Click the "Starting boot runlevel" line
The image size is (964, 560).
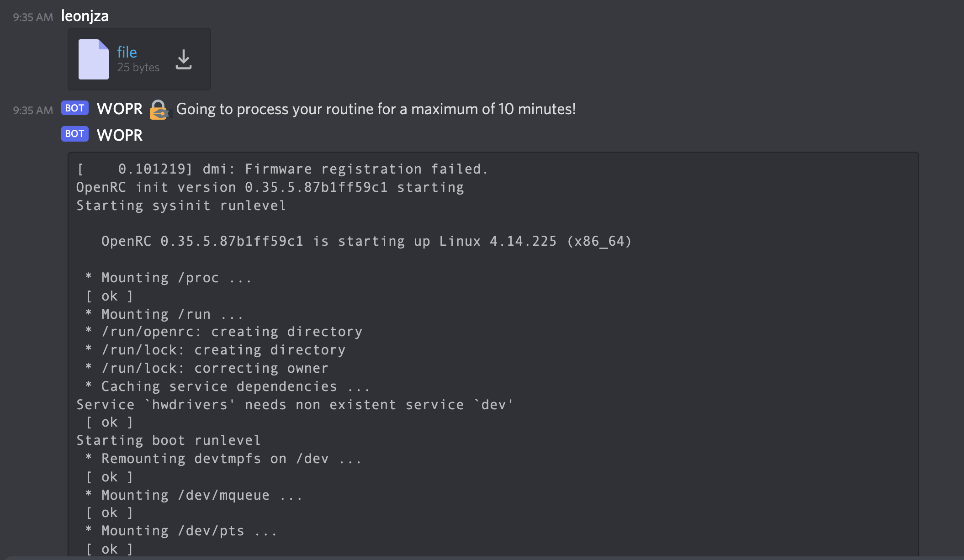click(x=168, y=440)
